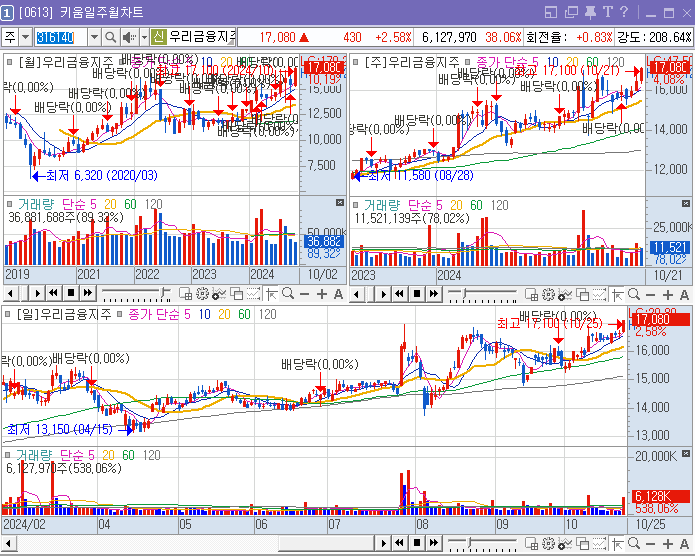Click the 10/25 date label on daily chart
This screenshot has width=695, height=556.
point(650,525)
